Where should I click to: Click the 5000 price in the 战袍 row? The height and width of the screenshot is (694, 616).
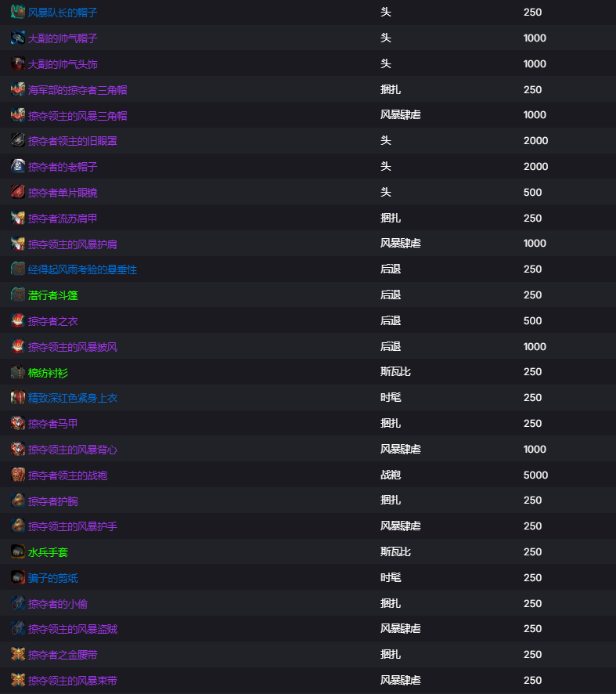click(535, 475)
